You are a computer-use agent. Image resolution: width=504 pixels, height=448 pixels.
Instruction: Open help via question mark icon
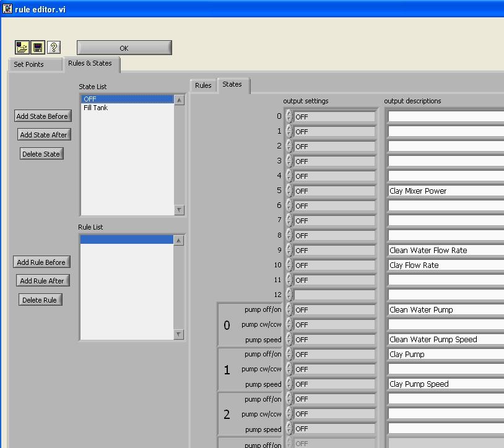pyautogui.click(x=54, y=48)
